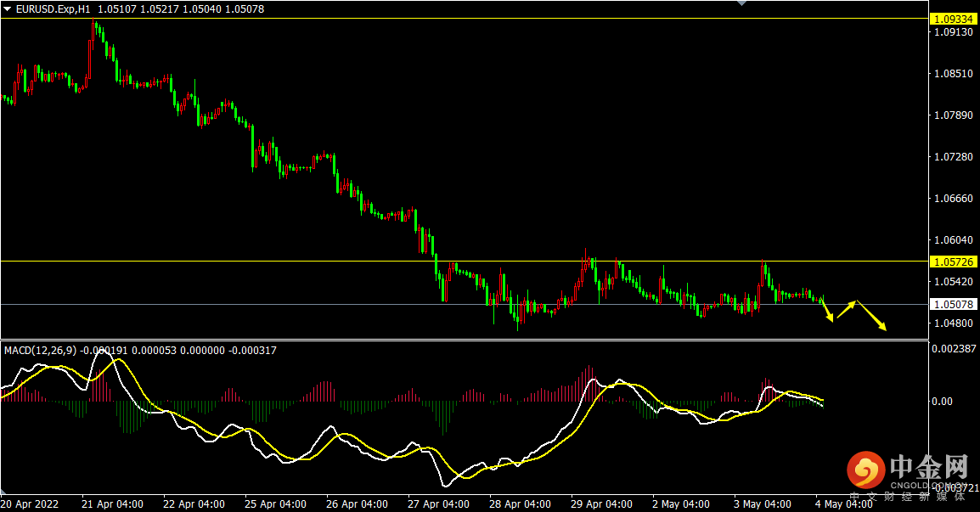Select the open price 1.05107 in header
The width and height of the screenshot is (980, 512).
point(117,9)
